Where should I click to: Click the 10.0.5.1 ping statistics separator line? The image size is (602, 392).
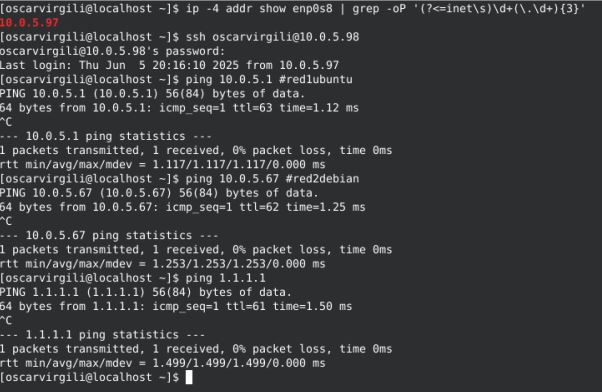106,136
